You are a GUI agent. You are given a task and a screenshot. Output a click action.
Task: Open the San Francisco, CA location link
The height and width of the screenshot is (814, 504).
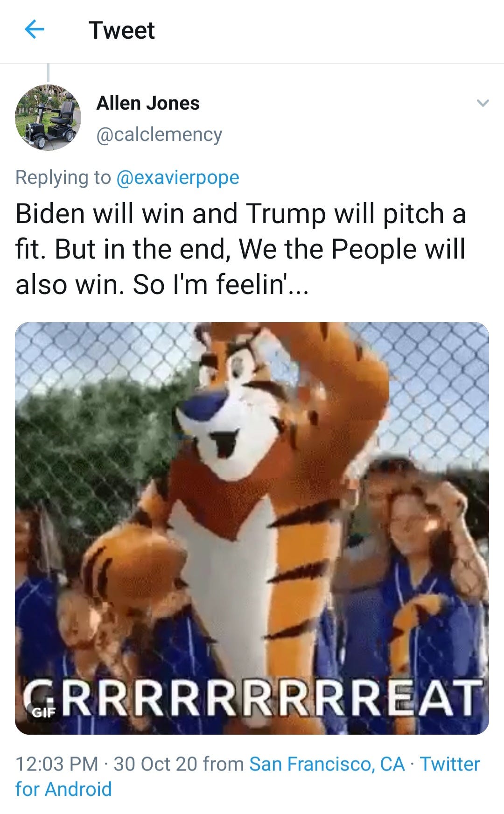point(327,764)
